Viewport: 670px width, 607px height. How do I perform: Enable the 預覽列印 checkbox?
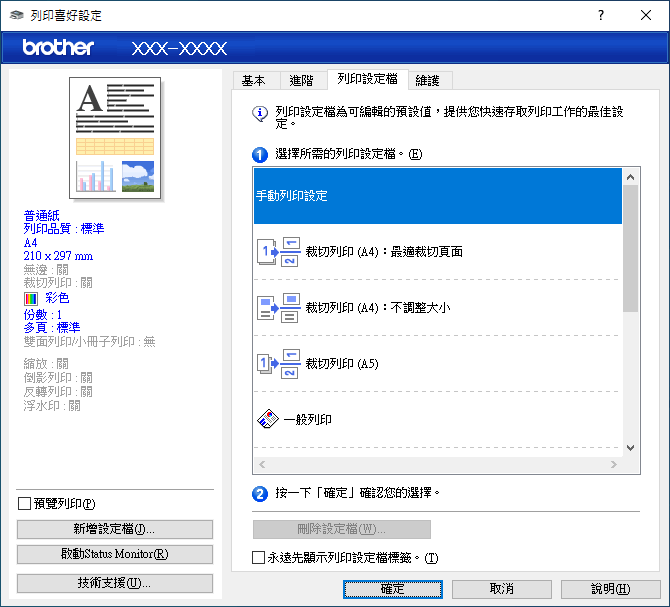click(x=25, y=503)
